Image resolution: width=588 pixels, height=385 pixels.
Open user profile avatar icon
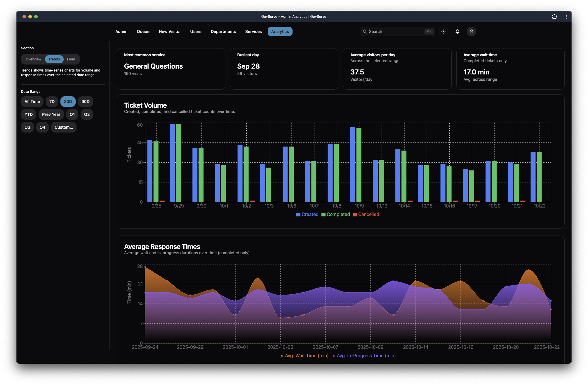tap(471, 32)
